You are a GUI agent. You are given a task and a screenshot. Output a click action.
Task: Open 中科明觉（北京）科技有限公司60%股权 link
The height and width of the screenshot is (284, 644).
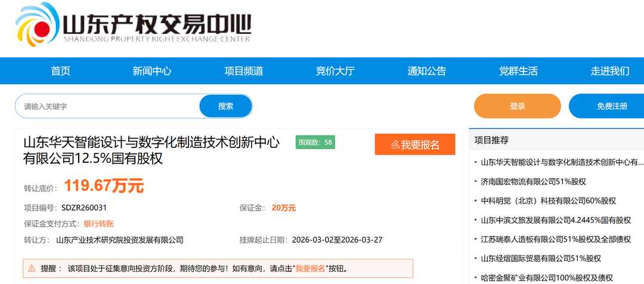pyautogui.click(x=548, y=200)
